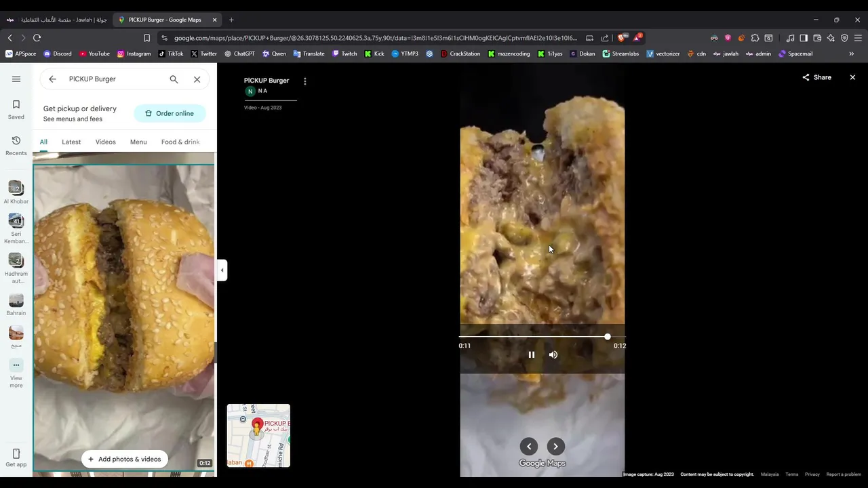This screenshot has width=868, height=488.
Task: Bookmark this page icon
Action: [x=146, y=38]
